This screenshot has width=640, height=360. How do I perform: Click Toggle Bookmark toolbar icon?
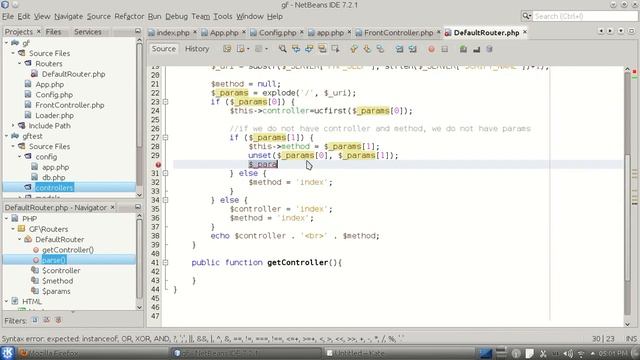(380, 49)
